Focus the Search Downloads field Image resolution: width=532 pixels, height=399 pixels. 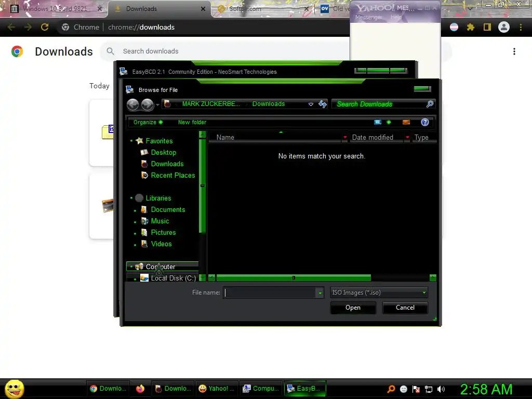click(x=379, y=104)
